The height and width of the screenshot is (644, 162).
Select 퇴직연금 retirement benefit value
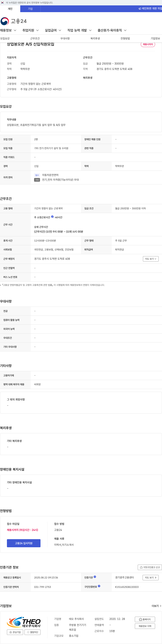click(x=119, y=249)
